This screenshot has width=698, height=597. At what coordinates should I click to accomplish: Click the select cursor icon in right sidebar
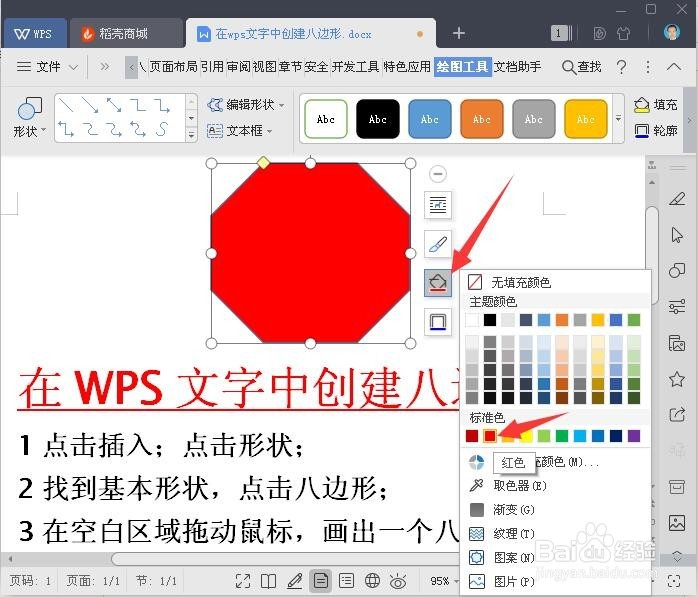click(677, 235)
